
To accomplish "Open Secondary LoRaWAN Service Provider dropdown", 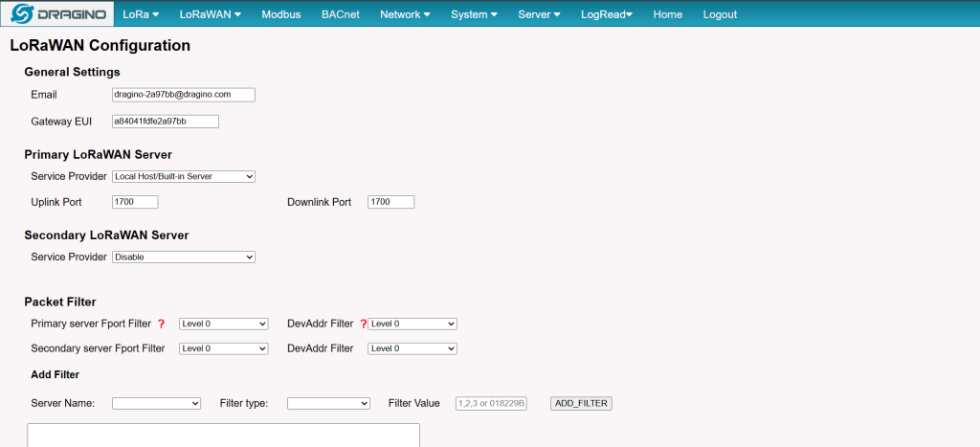I will coord(184,257).
